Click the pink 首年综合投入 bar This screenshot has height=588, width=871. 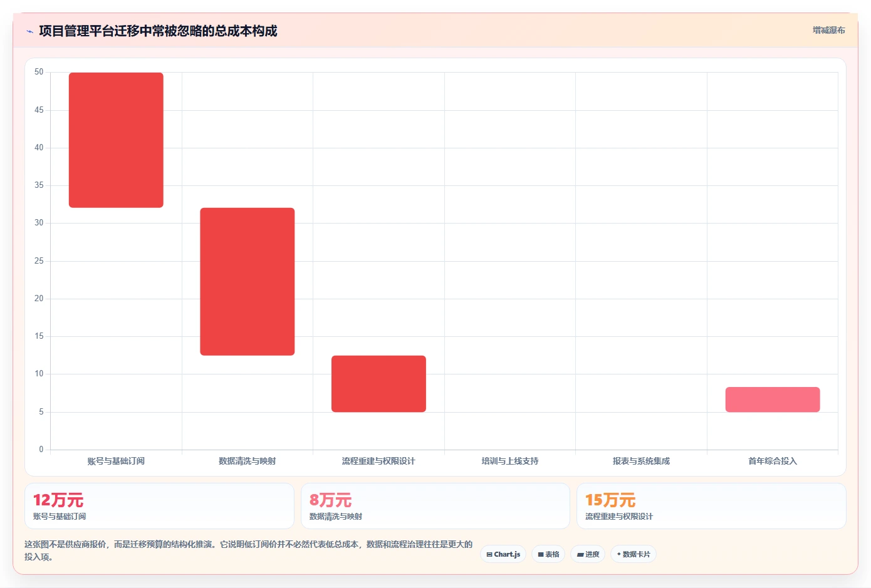click(773, 400)
